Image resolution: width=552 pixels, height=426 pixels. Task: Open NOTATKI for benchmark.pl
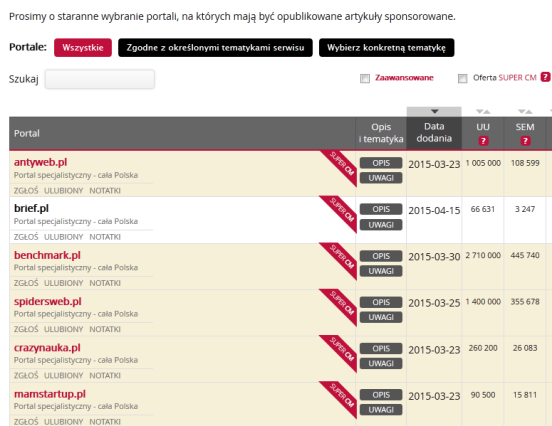point(105,283)
